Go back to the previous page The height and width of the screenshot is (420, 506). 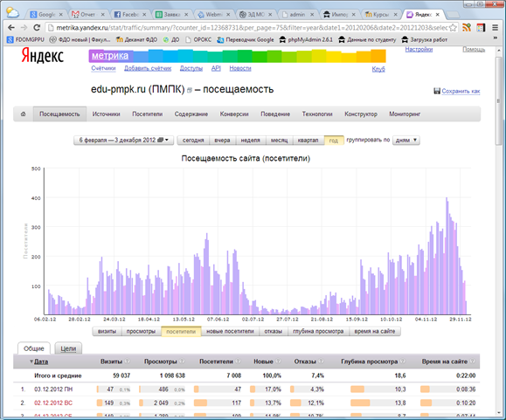click(11, 28)
